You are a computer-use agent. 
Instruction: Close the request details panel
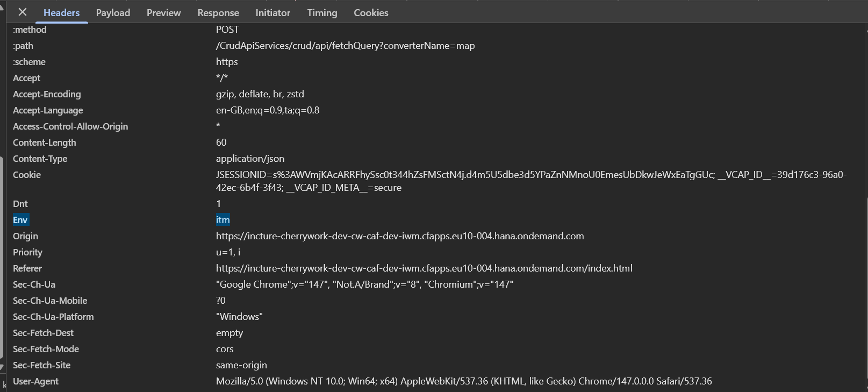point(23,12)
